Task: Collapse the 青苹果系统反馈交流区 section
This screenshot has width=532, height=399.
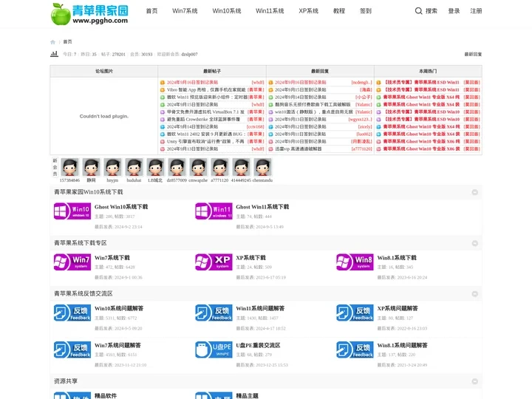Action: click(474, 294)
